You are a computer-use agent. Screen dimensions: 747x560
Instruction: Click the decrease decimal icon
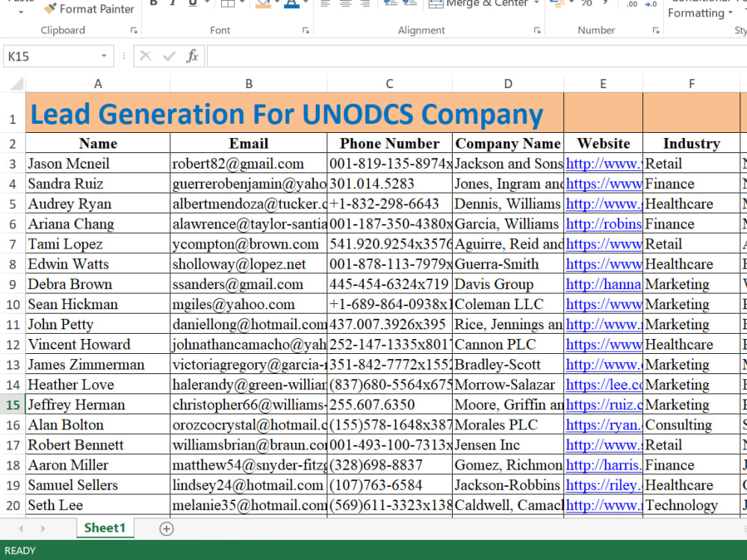point(651,4)
